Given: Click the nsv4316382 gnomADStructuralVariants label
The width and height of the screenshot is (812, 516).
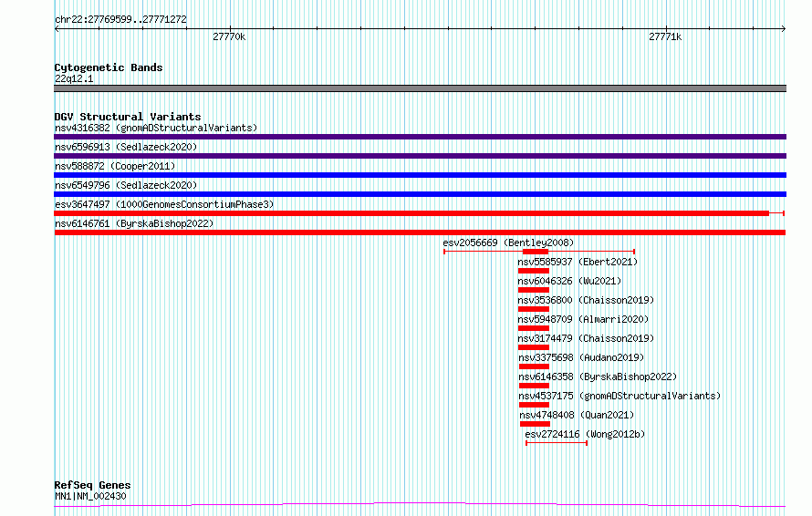Looking at the screenshot, I should tap(156, 128).
